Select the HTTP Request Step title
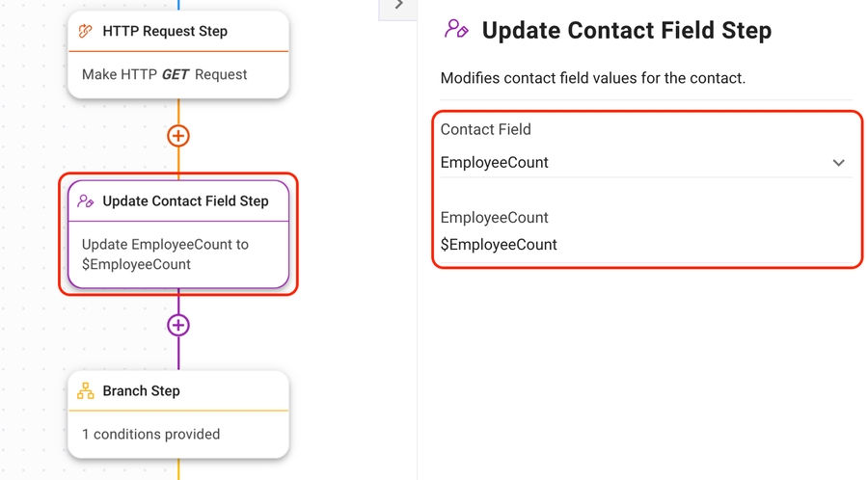Viewport: 868px width, 480px height. [165, 31]
